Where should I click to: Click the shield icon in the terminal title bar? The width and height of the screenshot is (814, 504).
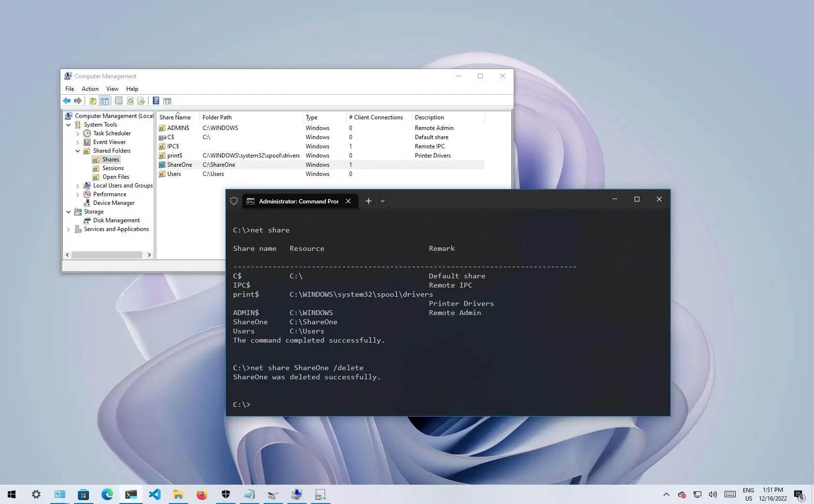pyautogui.click(x=234, y=201)
